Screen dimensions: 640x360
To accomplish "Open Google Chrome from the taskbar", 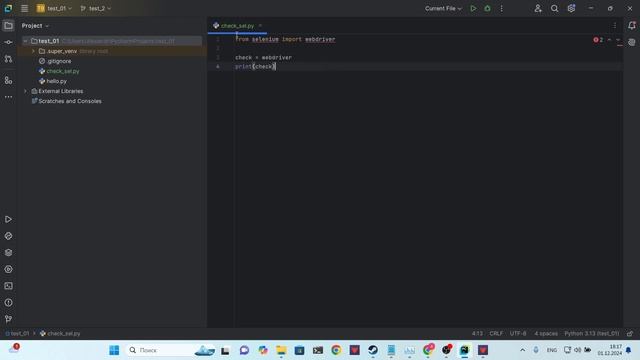I will [336, 350].
